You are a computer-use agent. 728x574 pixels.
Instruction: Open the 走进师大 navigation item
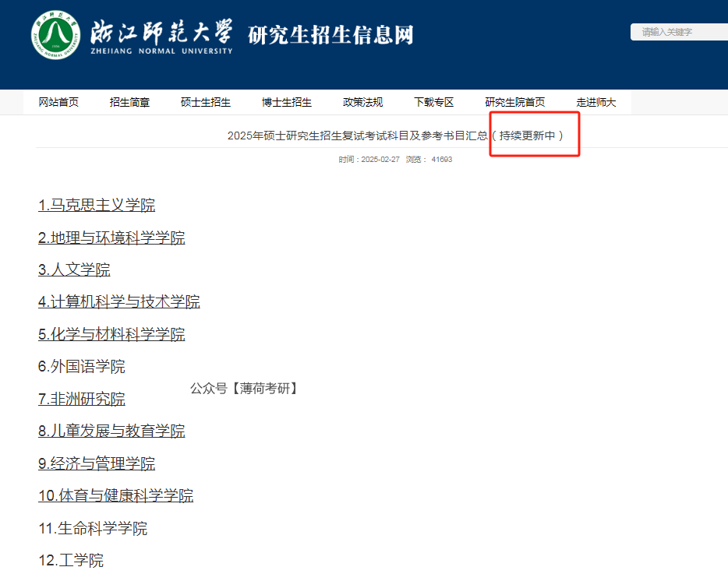click(595, 101)
